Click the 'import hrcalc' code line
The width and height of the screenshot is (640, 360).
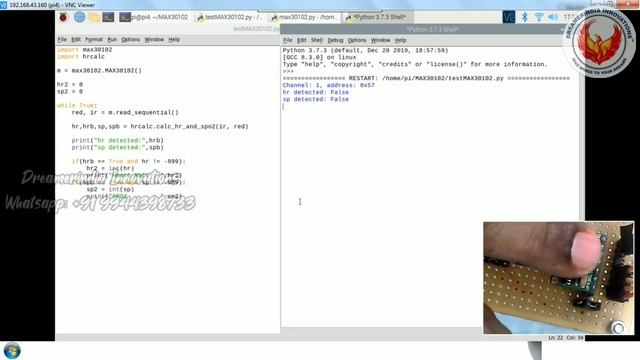[x=81, y=57]
